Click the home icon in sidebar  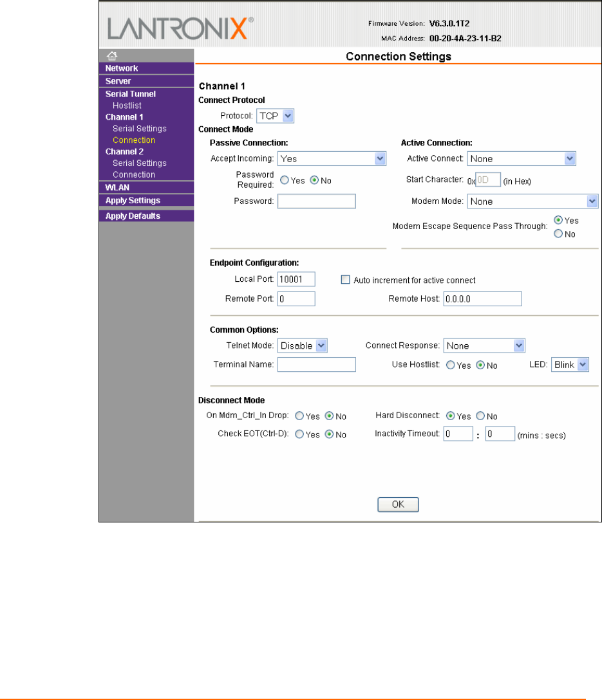(111, 56)
